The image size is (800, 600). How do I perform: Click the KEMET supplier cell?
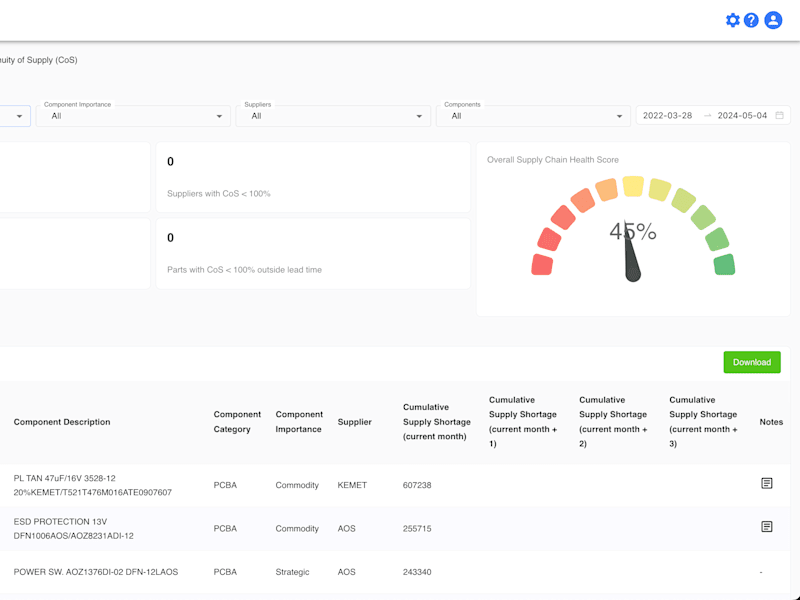tap(352, 485)
